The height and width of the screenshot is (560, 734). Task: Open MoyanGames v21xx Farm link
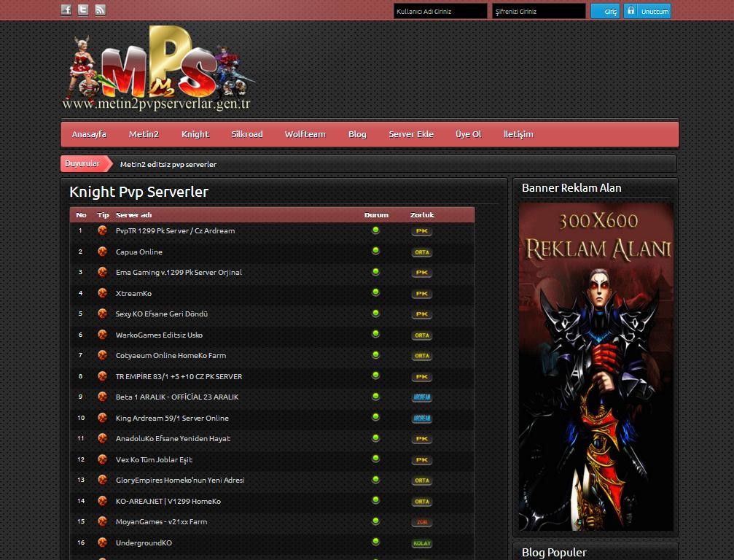coord(162,522)
